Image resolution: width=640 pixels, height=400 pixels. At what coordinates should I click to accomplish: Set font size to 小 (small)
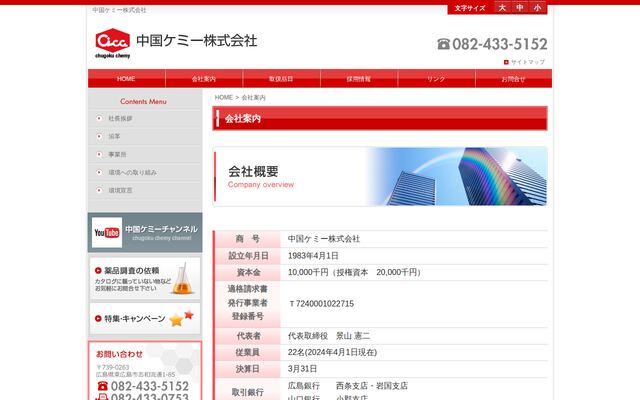pos(538,8)
